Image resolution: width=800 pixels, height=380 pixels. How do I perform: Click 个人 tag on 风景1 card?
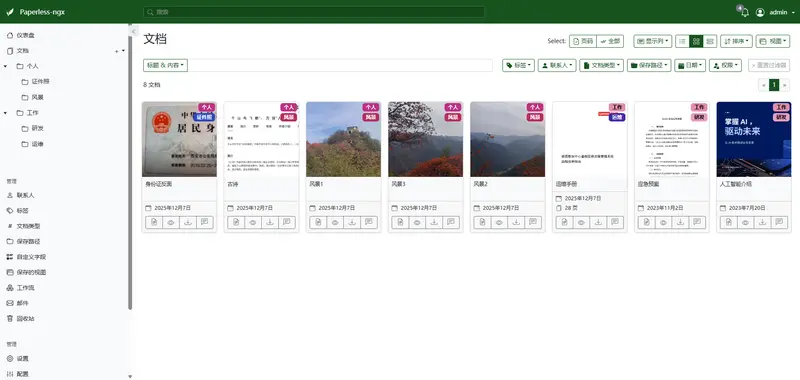(370, 107)
